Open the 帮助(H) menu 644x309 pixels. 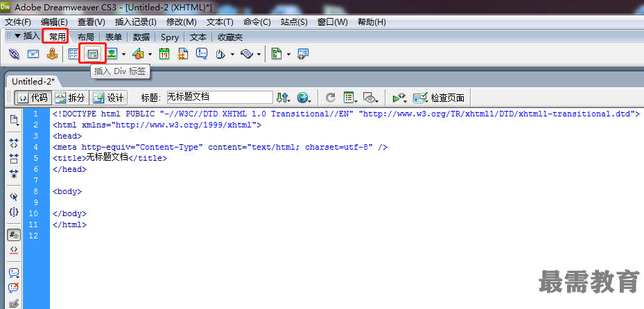click(372, 22)
